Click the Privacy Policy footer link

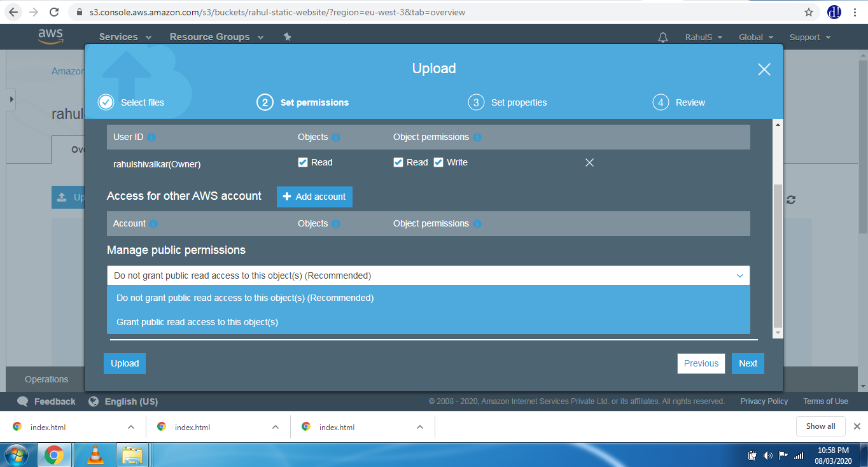(x=764, y=401)
